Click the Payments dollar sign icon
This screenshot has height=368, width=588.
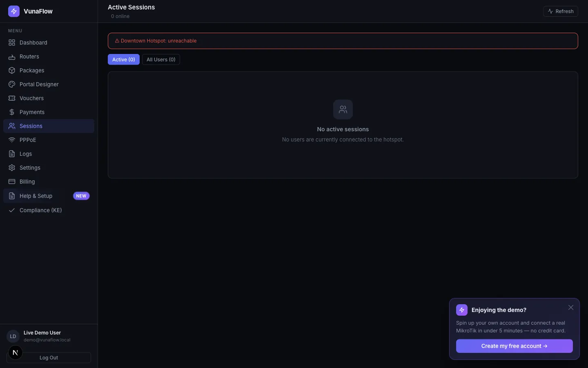click(x=12, y=112)
